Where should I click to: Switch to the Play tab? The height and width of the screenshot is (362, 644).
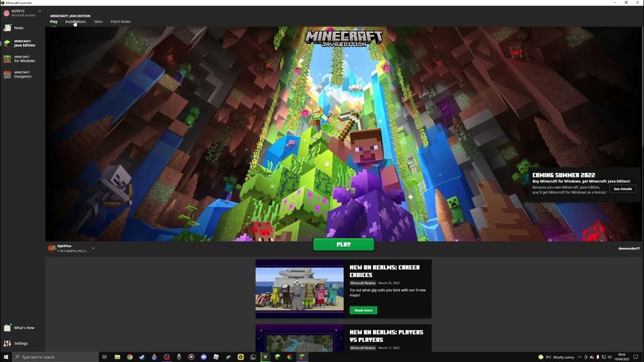[54, 22]
